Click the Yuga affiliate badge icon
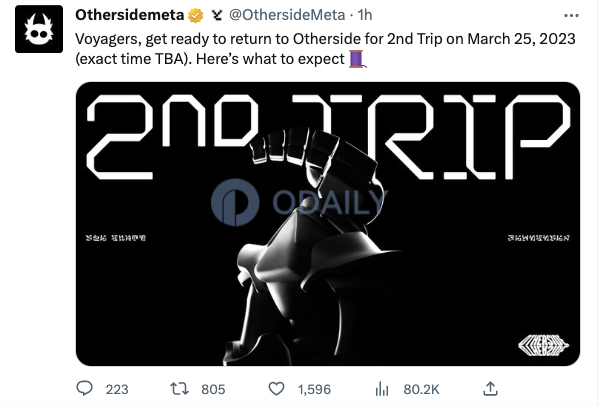The image size is (600, 406). (217, 15)
